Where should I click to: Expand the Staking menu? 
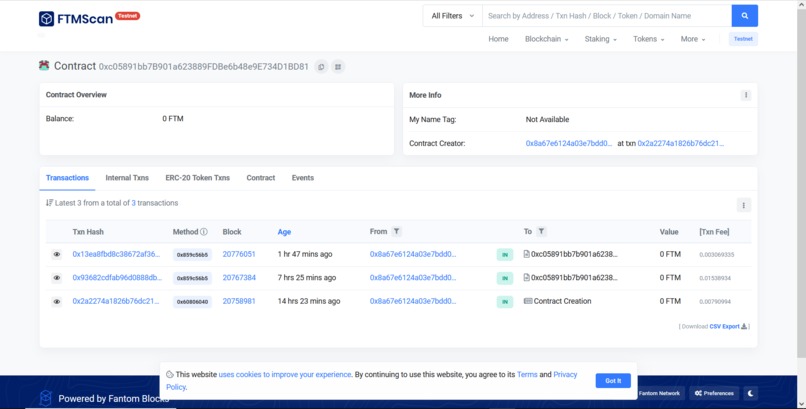[600, 39]
